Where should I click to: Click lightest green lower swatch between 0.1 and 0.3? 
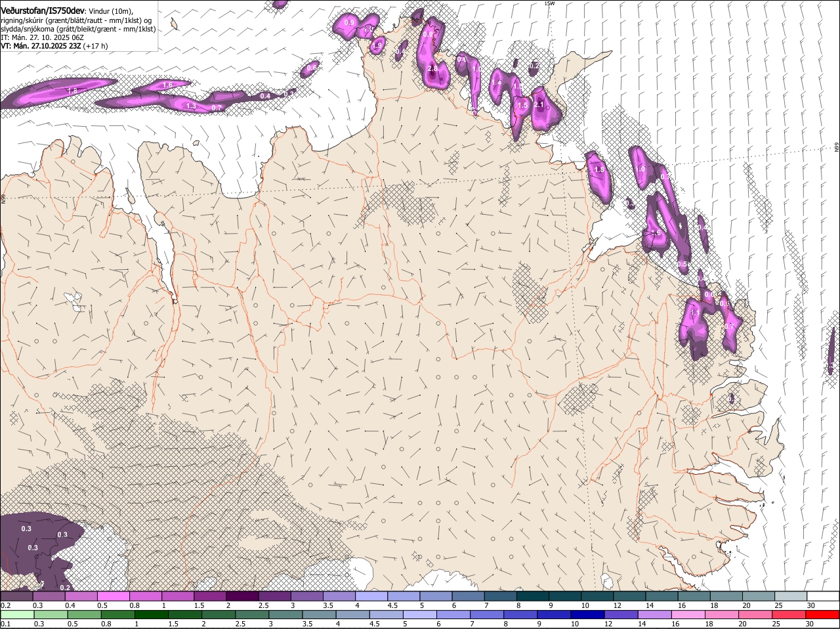(x=17, y=615)
